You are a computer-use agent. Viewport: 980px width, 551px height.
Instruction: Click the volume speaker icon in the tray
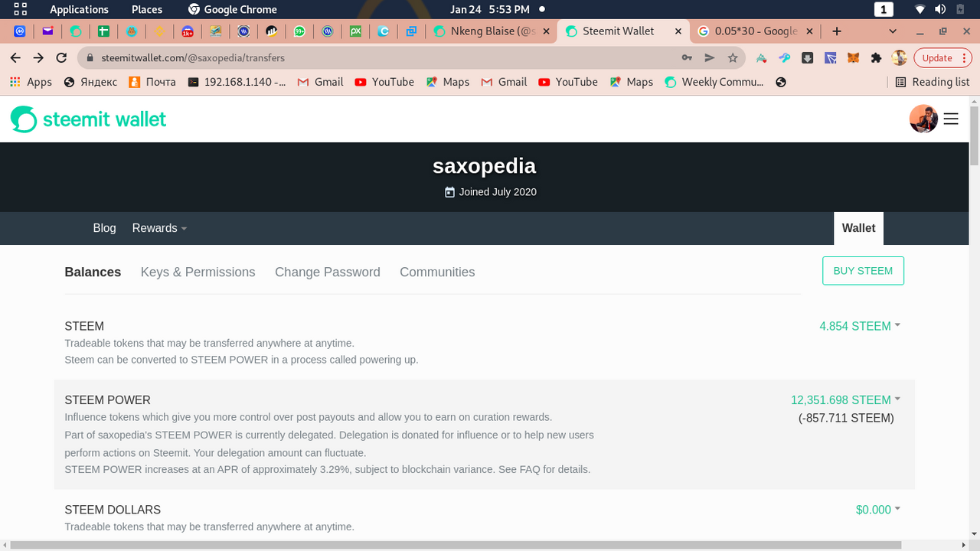coord(940,9)
